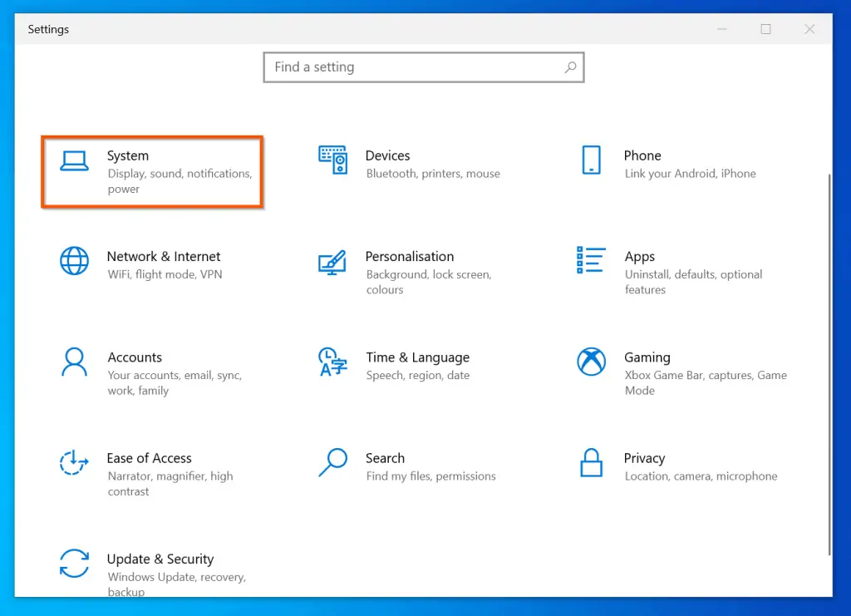Click the Network & Internet globe icon
The image size is (851, 616).
74,261
